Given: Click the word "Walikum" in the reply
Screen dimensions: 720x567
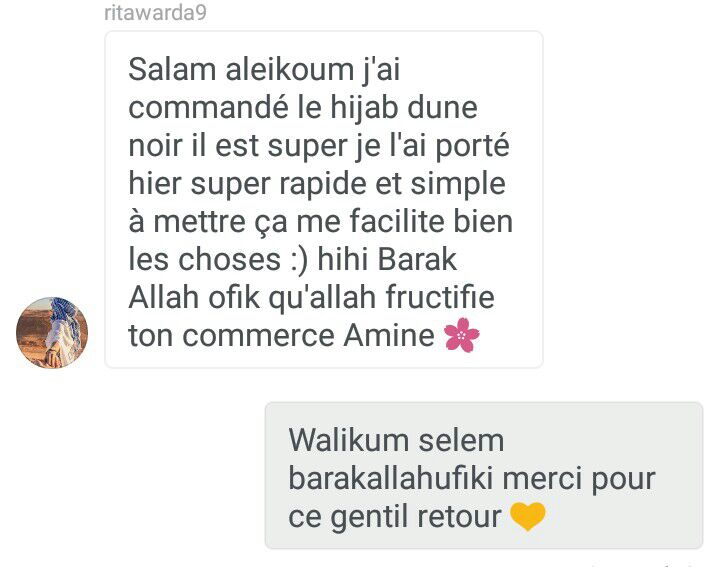Looking at the screenshot, I should click(349, 440).
